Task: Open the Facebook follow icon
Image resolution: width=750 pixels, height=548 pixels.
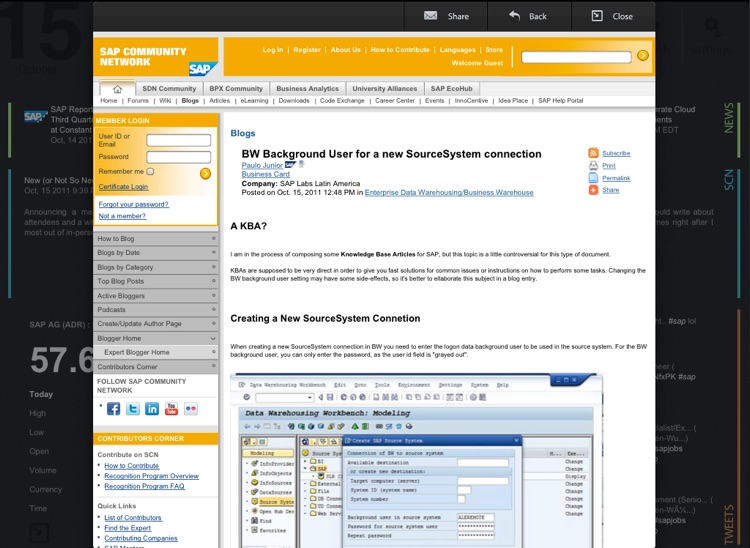Action: (x=113, y=409)
